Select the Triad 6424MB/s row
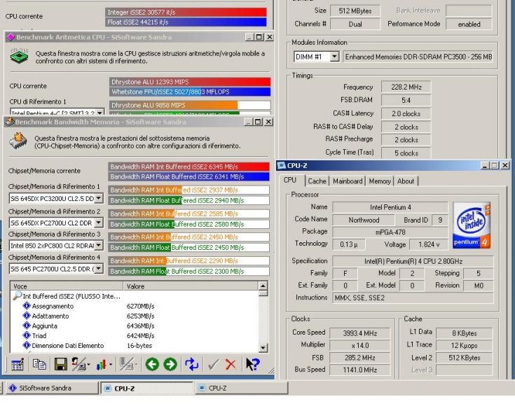This screenshot has height=420, width=515. coord(135,336)
